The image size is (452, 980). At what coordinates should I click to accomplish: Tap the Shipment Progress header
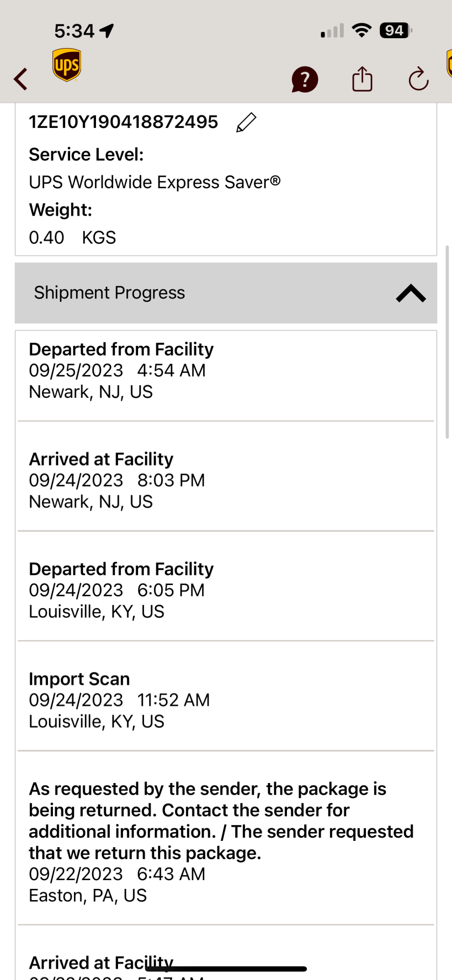click(x=110, y=293)
